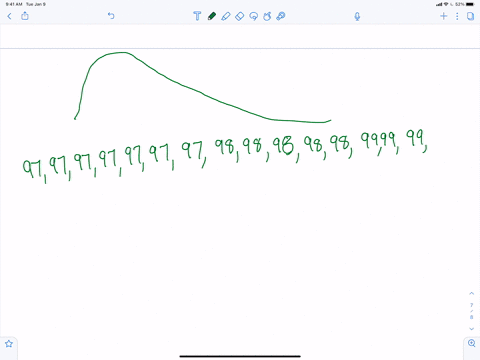Open the page view icon
This screenshot has height=360, width=480.
coord(470,16)
